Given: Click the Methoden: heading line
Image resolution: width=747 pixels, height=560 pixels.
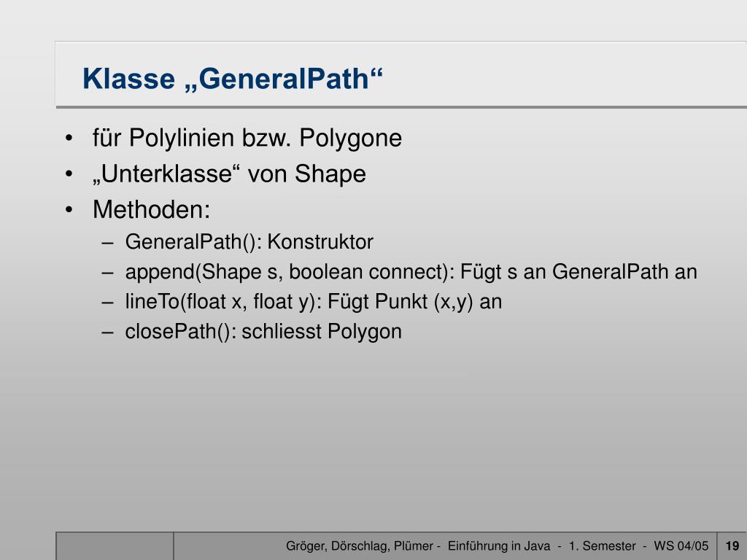Looking at the screenshot, I should pos(152,209).
